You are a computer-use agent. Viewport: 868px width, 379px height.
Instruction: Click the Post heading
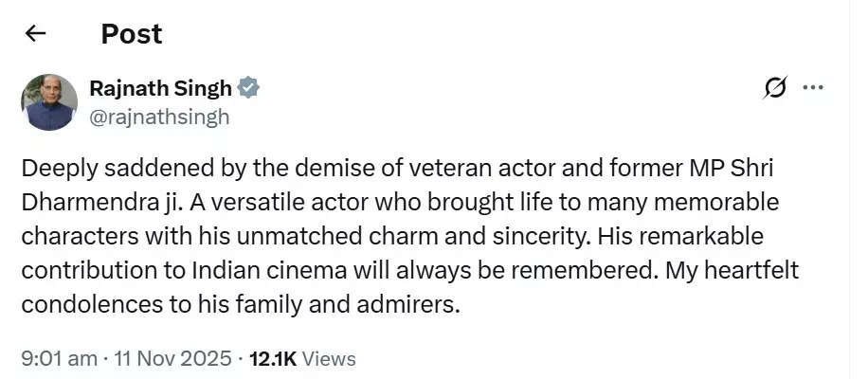click(131, 34)
